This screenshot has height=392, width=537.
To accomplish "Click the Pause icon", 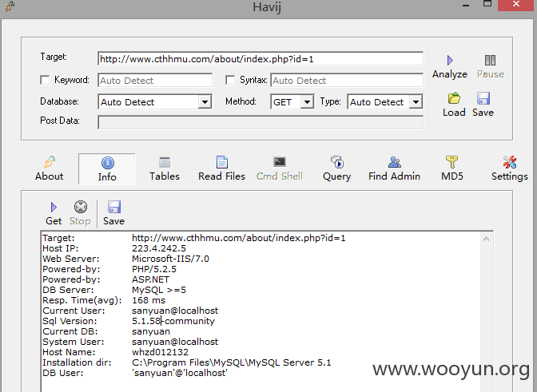I will click(x=490, y=61).
